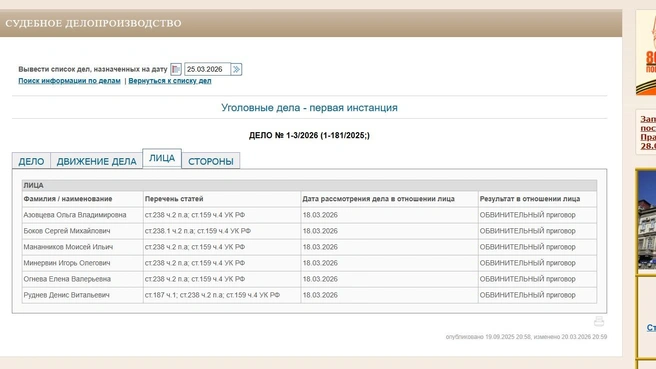Open the red sidebar link starting with Зап
The height and width of the screenshot is (369, 656).
pyautogui.click(x=648, y=132)
